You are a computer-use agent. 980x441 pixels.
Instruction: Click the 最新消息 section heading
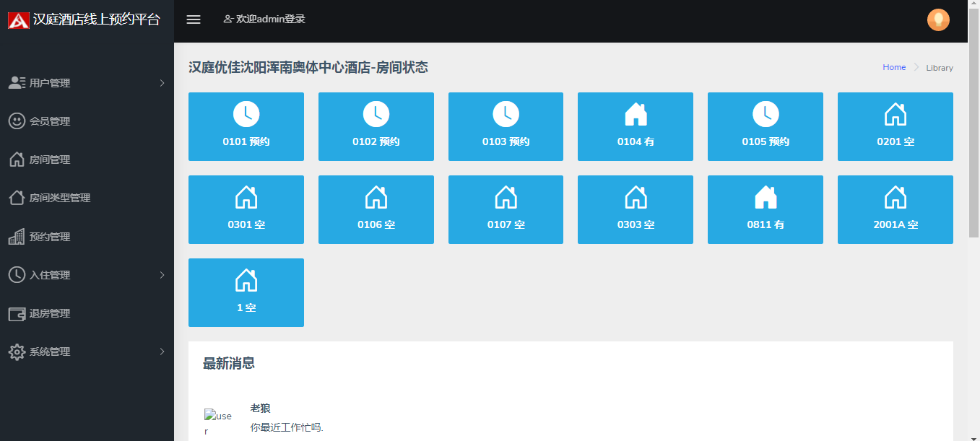coord(229,363)
